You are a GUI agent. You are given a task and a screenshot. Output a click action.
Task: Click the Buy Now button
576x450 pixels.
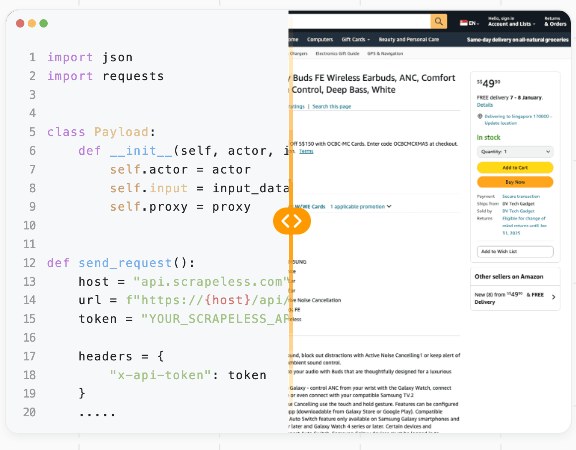click(515, 182)
